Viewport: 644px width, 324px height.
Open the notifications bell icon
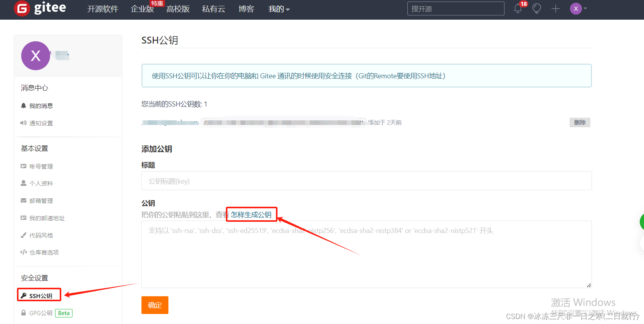[518, 8]
